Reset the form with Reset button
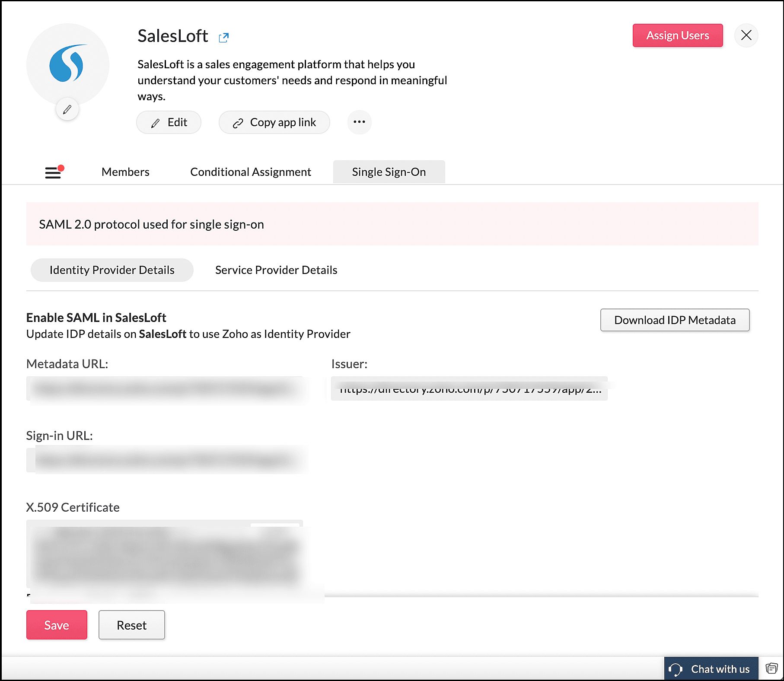The width and height of the screenshot is (784, 681). tap(132, 625)
